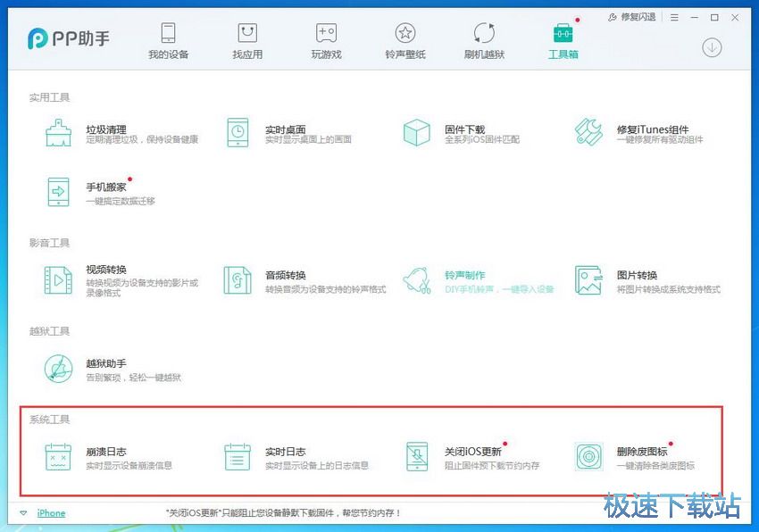Select the 关闭iOS更新 icon
The image size is (759, 532).
coord(417,456)
